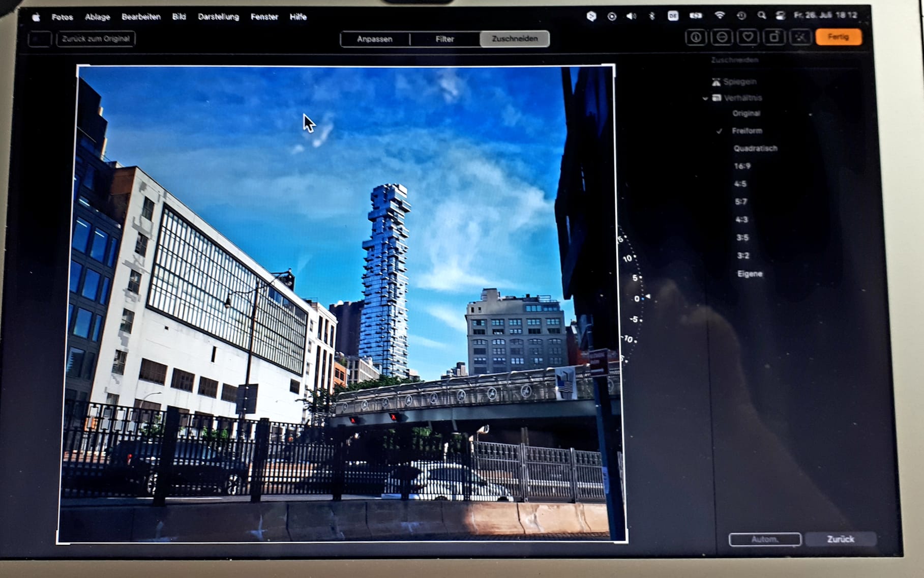Select the 16:9 aspect ratio

(742, 166)
